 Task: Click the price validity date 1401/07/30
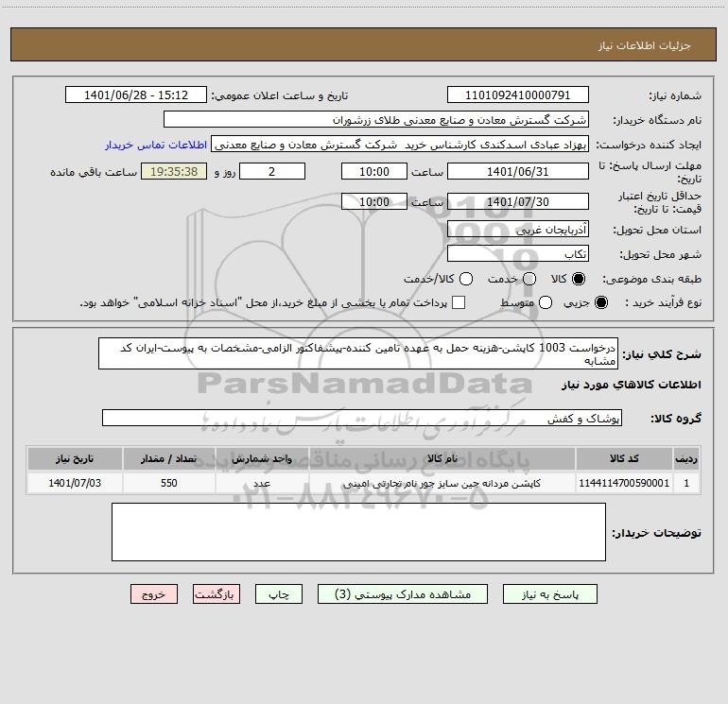[x=518, y=202]
